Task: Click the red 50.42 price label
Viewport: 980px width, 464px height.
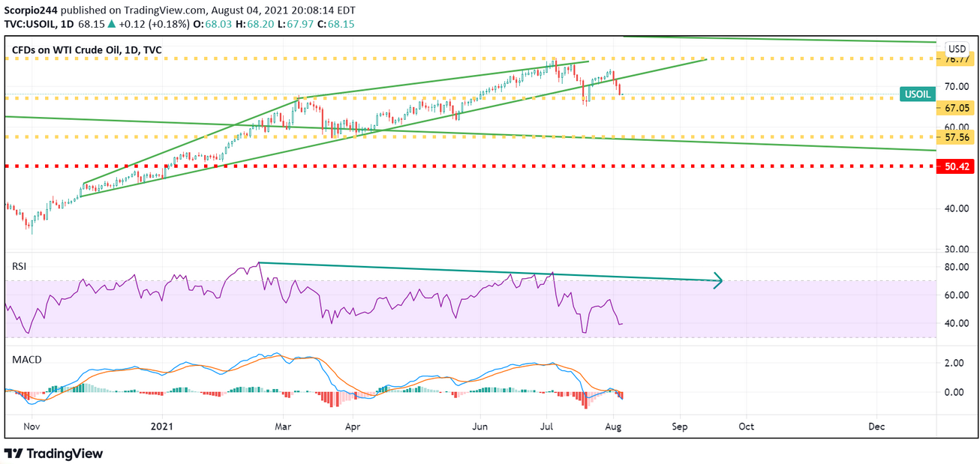Action: click(957, 167)
